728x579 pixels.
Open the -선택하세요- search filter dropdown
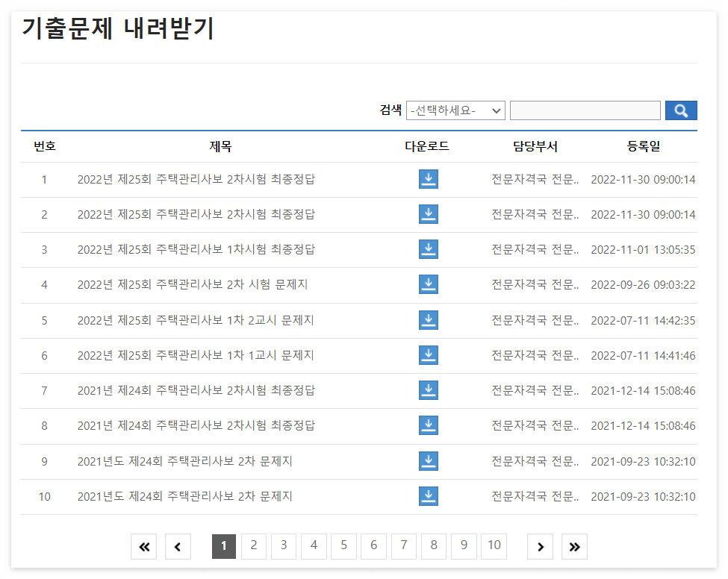(455, 110)
